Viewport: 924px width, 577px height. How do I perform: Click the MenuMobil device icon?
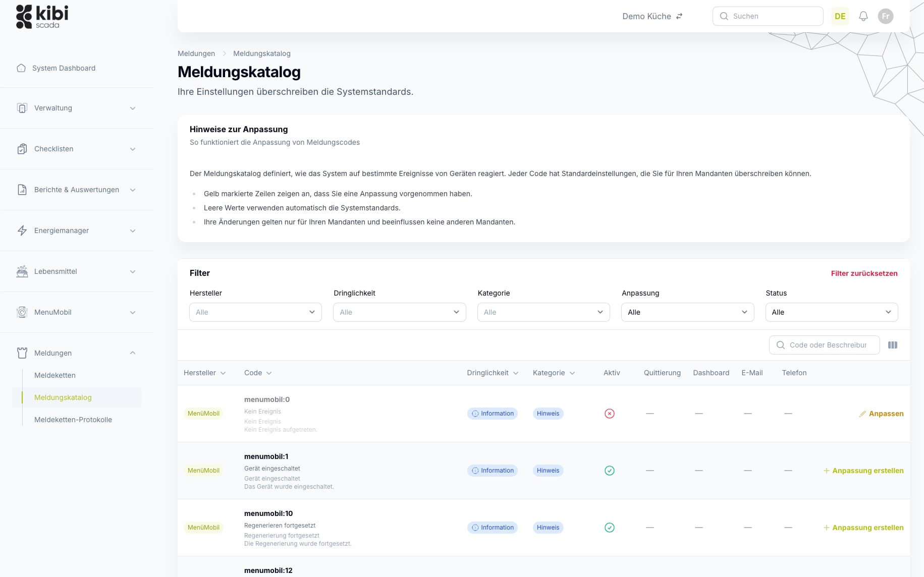click(22, 312)
